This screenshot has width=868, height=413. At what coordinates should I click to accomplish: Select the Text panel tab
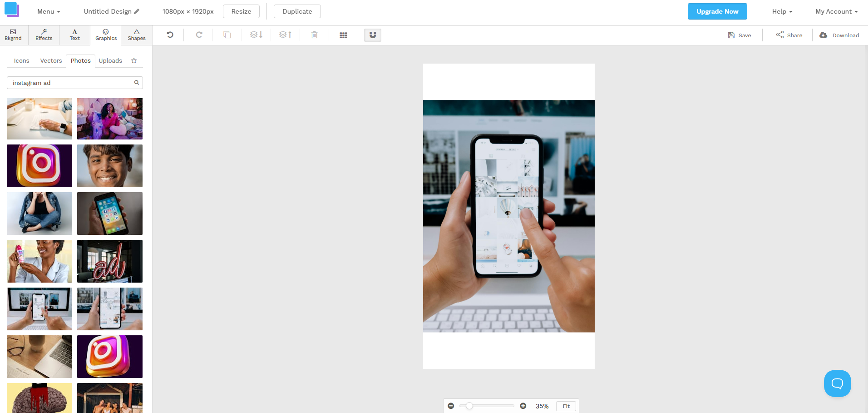(74, 35)
